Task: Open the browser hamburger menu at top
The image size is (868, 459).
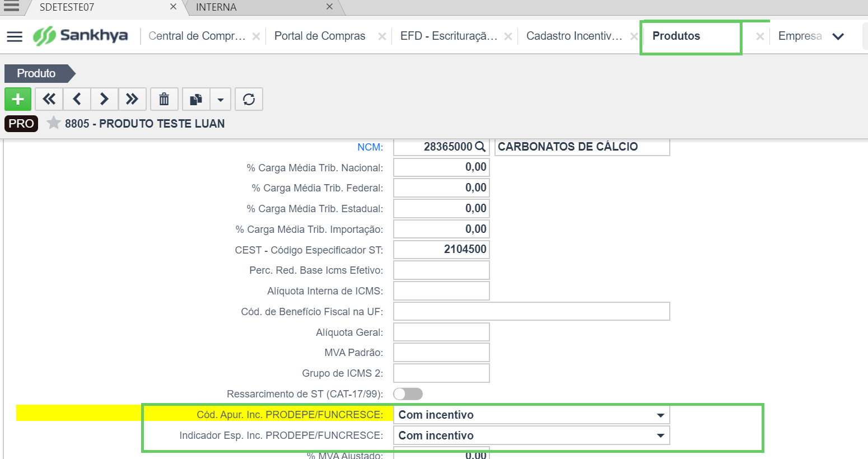Action: coord(11,6)
